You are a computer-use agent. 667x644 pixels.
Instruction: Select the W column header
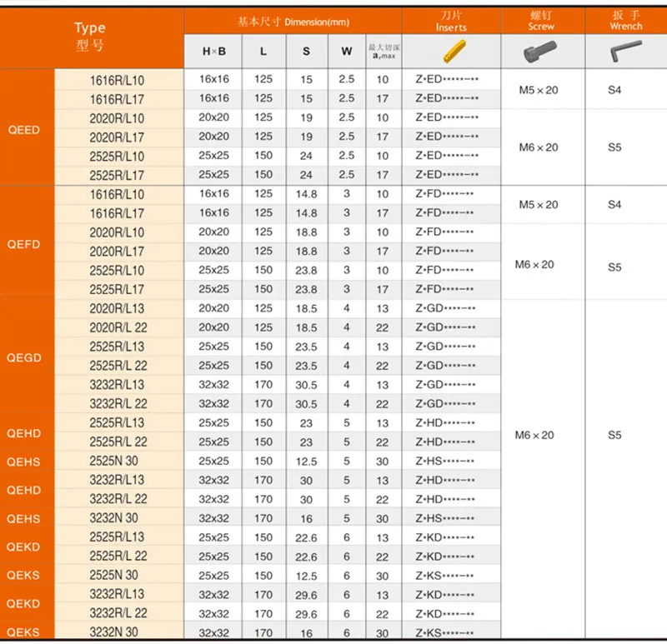(x=347, y=52)
